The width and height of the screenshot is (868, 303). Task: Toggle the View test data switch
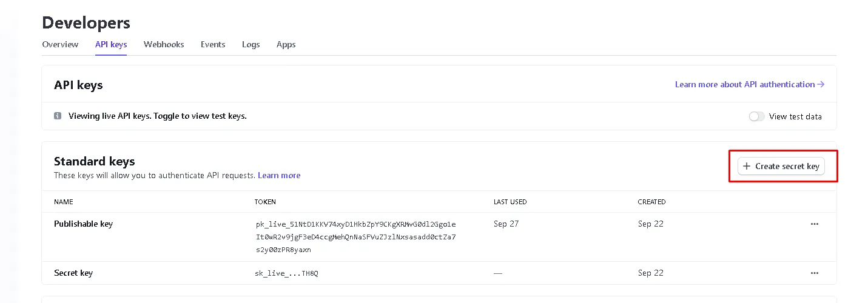click(x=756, y=116)
